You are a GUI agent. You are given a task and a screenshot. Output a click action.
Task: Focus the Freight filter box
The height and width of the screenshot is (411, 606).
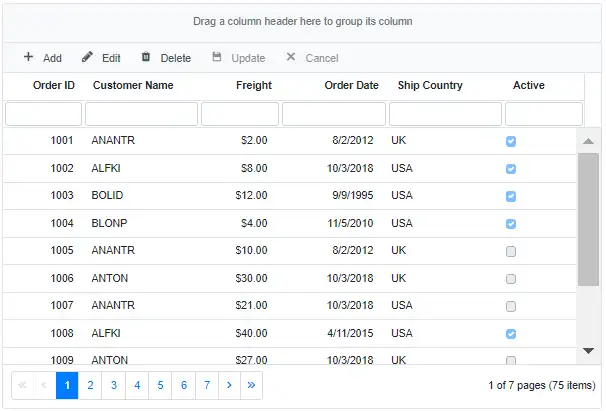240,114
